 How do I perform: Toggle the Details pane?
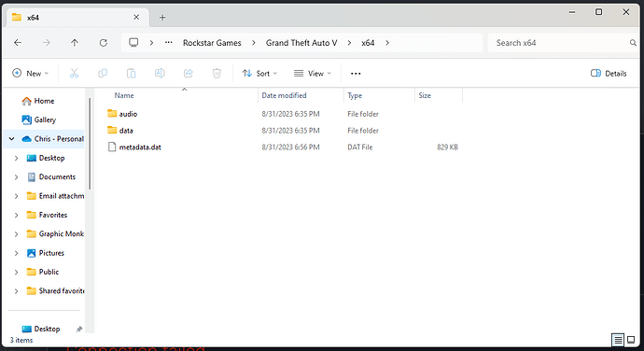tap(609, 73)
